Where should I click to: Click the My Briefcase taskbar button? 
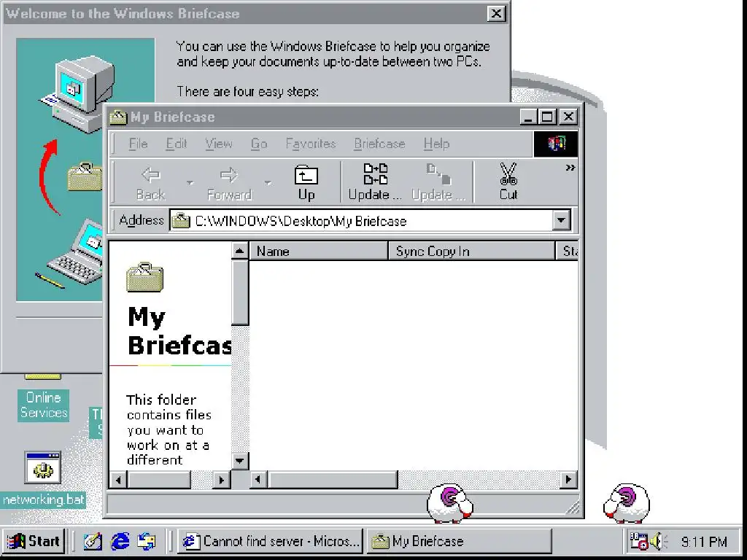(459, 542)
